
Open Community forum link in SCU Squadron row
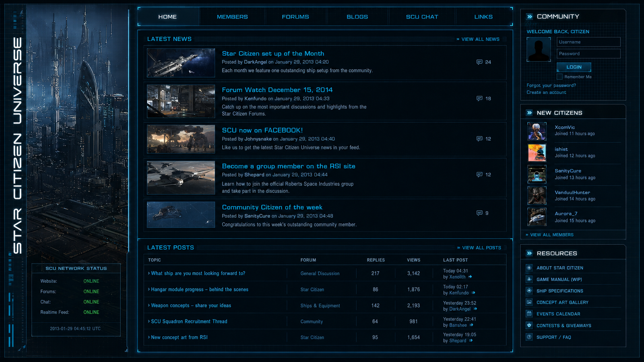tap(312, 322)
